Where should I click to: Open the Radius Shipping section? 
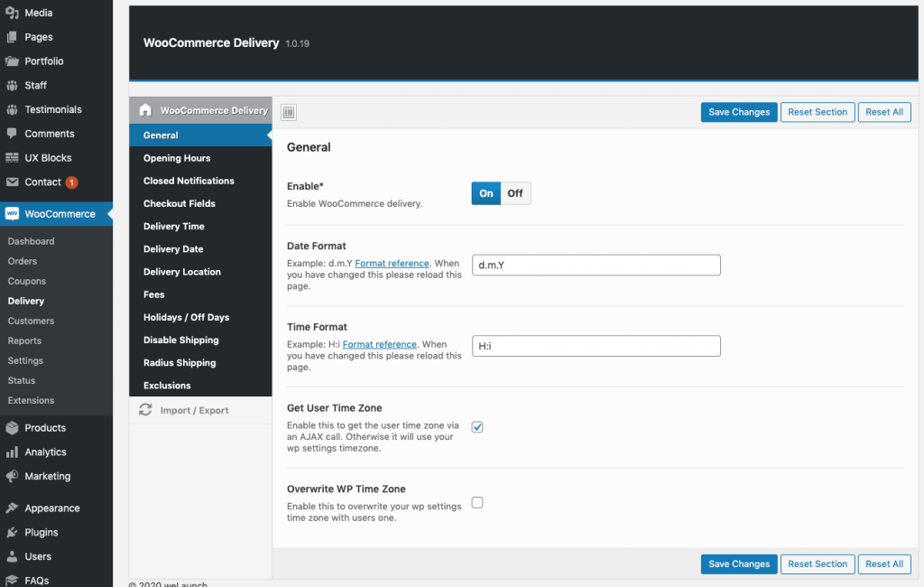pyautogui.click(x=200, y=362)
